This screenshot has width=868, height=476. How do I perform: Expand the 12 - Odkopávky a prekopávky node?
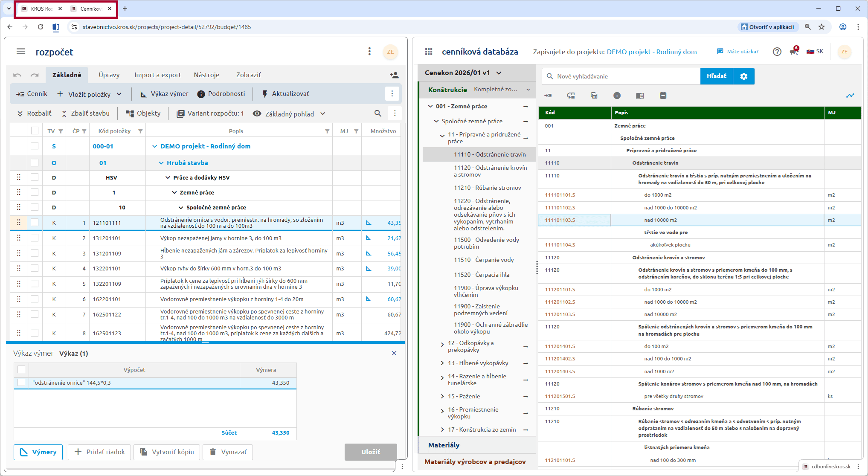click(442, 345)
